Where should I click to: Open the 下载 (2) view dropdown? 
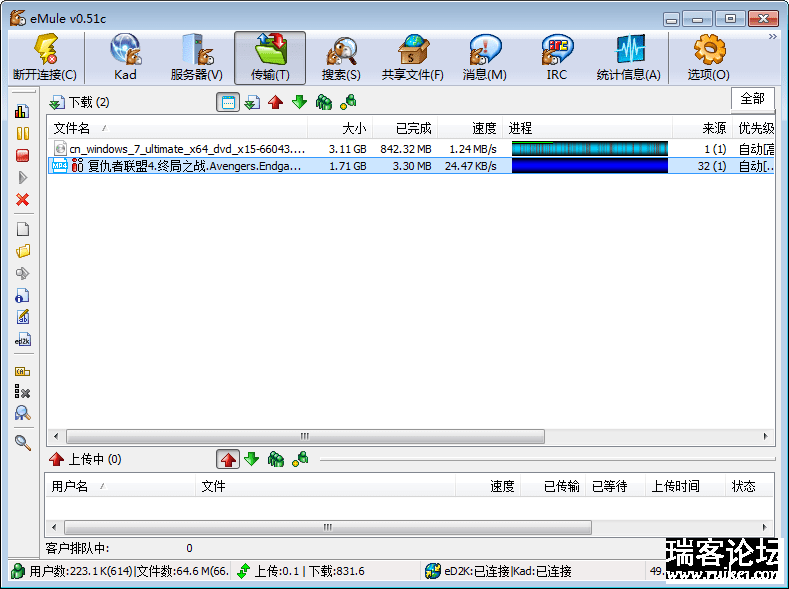[79, 103]
